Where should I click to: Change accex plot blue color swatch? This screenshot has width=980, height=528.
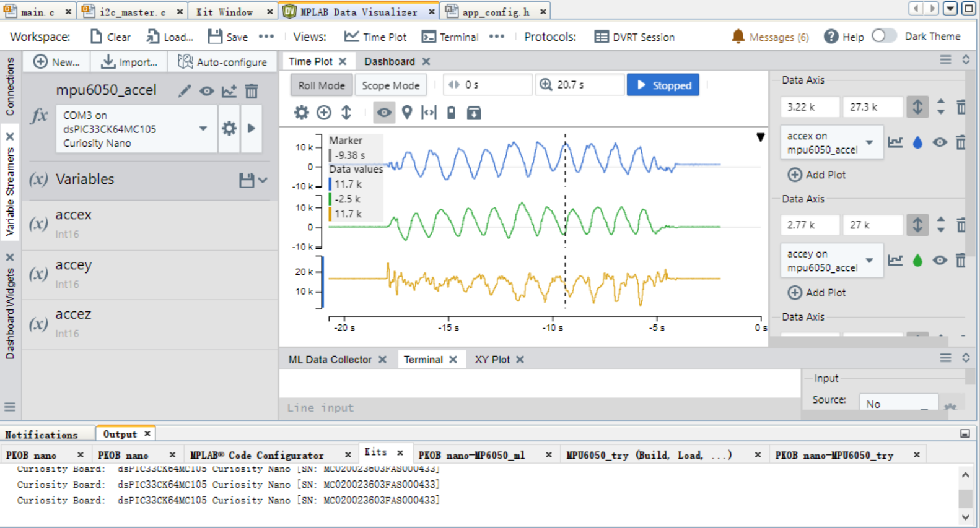[917, 142]
